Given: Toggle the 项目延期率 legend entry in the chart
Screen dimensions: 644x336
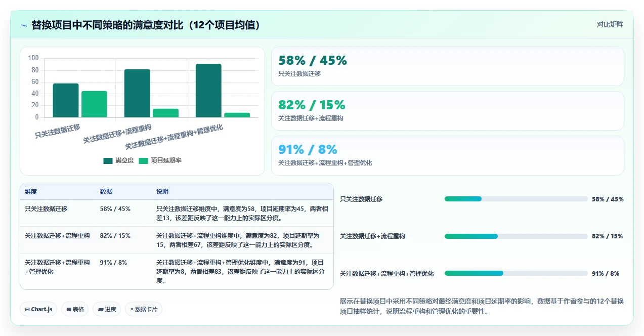Looking at the screenshot, I should (x=160, y=160).
